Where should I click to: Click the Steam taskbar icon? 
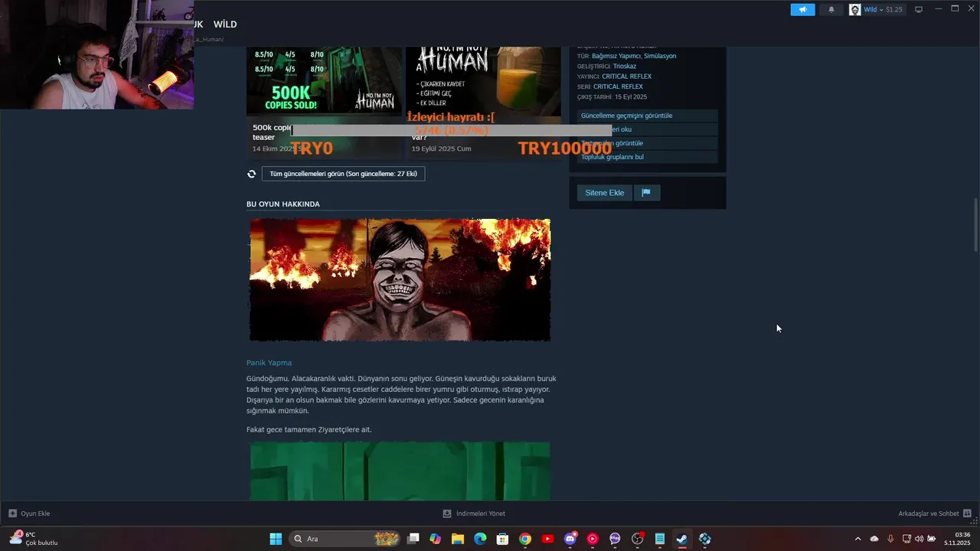682,539
